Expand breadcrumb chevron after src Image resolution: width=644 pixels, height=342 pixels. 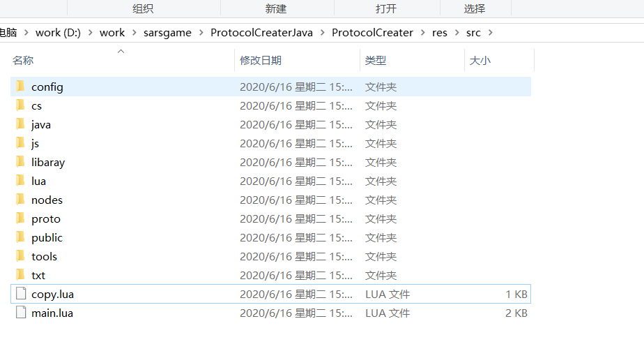point(490,33)
